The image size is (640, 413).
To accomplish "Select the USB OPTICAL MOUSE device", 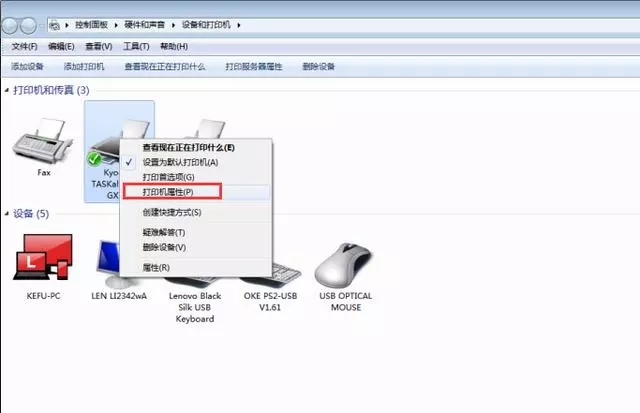I will point(344,265).
